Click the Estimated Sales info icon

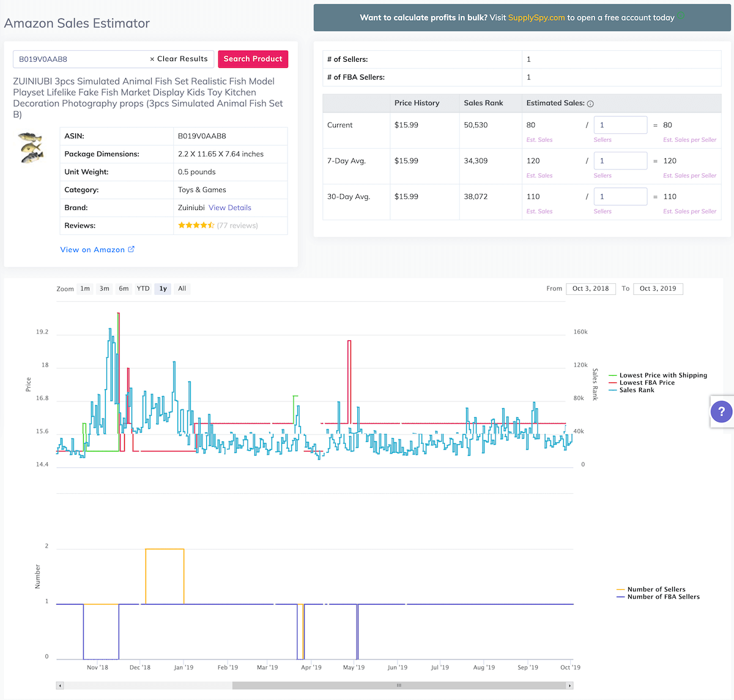tap(590, 104)
